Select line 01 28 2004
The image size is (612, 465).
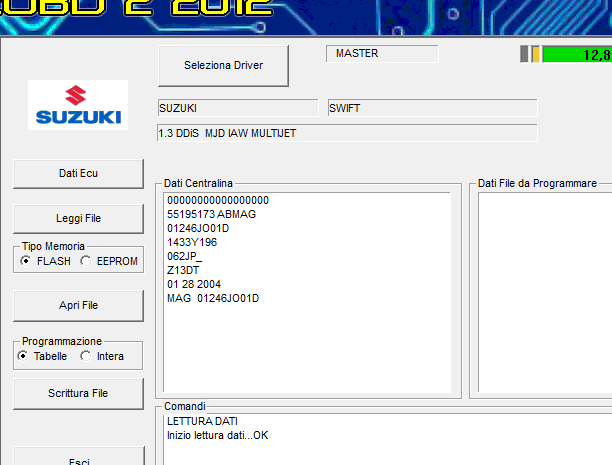194,284
